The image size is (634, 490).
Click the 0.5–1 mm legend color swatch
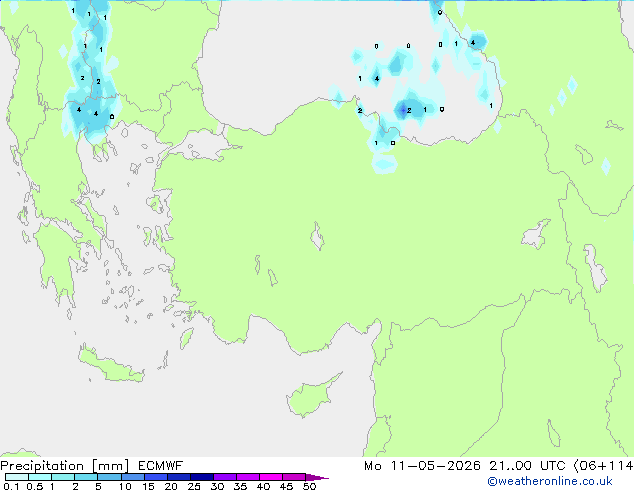pyautogui.click(x=40, y=477)
